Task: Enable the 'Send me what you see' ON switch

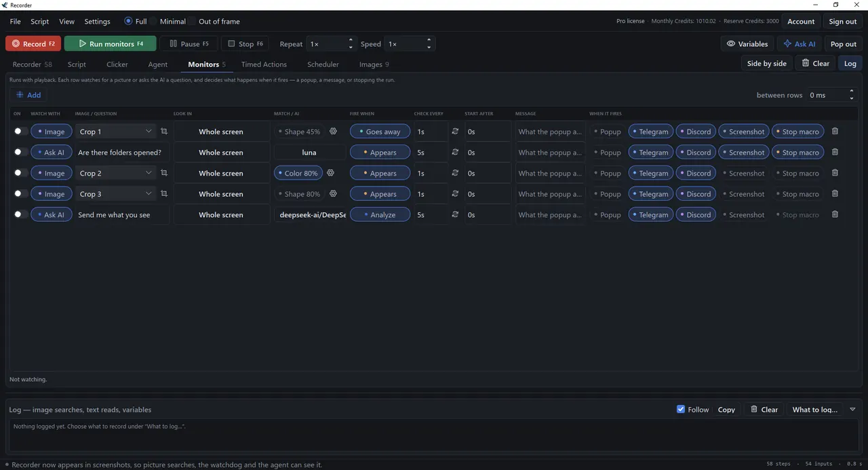Action: [x=20, y=215]
